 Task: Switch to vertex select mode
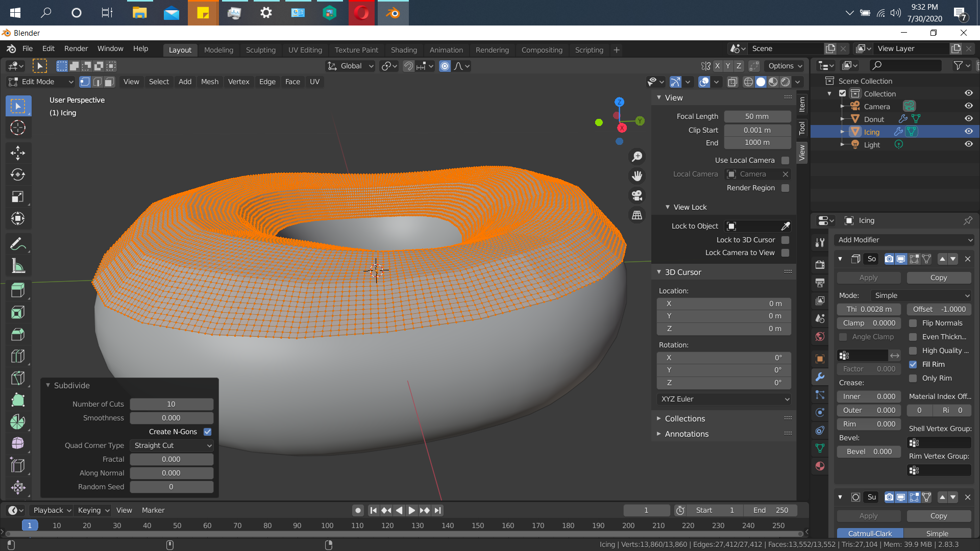tap(85, 82)
